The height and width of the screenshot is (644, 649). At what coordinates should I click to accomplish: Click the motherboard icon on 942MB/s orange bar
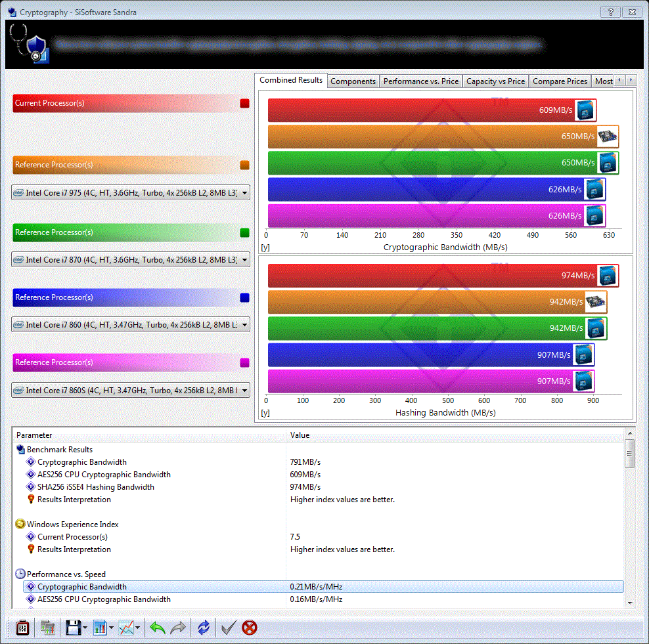[596, 302]
